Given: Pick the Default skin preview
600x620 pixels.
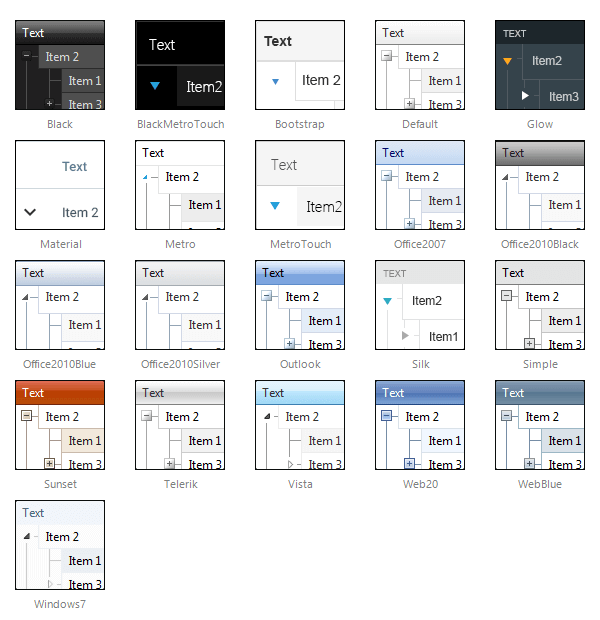Looking at the screenshot, I should [x=420, y=65].
